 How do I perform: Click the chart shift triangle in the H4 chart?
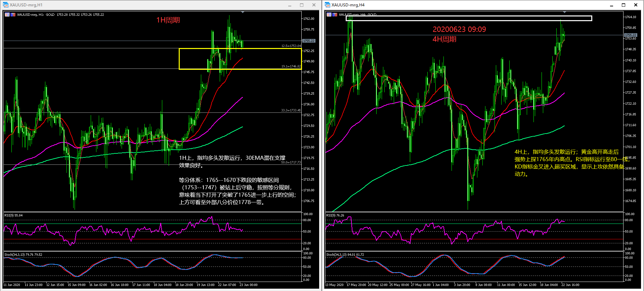[x=564, y=12]
